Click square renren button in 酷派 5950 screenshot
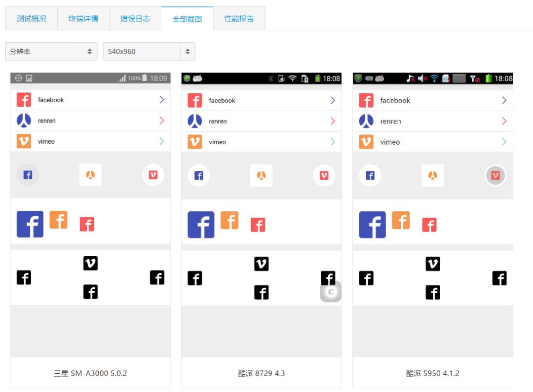Image resolution: width=533 pixels, height=392 pixels. pyautogui.click(x=433, y=175)
